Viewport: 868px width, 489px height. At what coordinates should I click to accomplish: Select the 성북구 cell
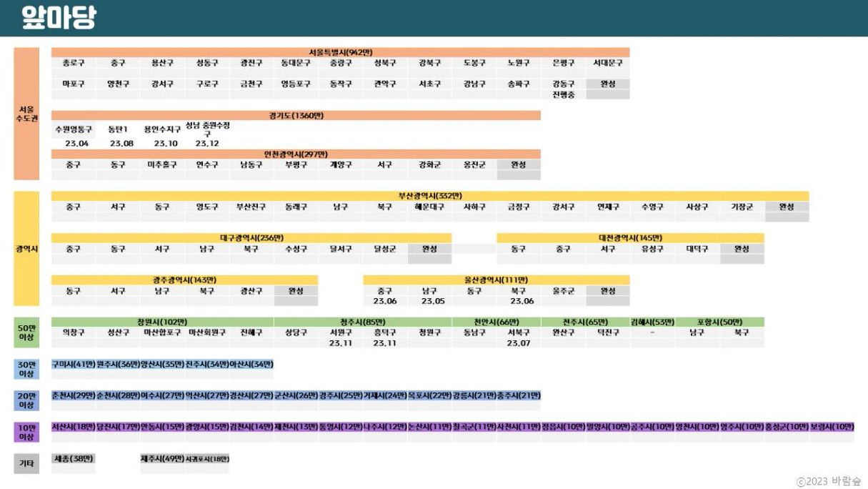click(385, 63)
